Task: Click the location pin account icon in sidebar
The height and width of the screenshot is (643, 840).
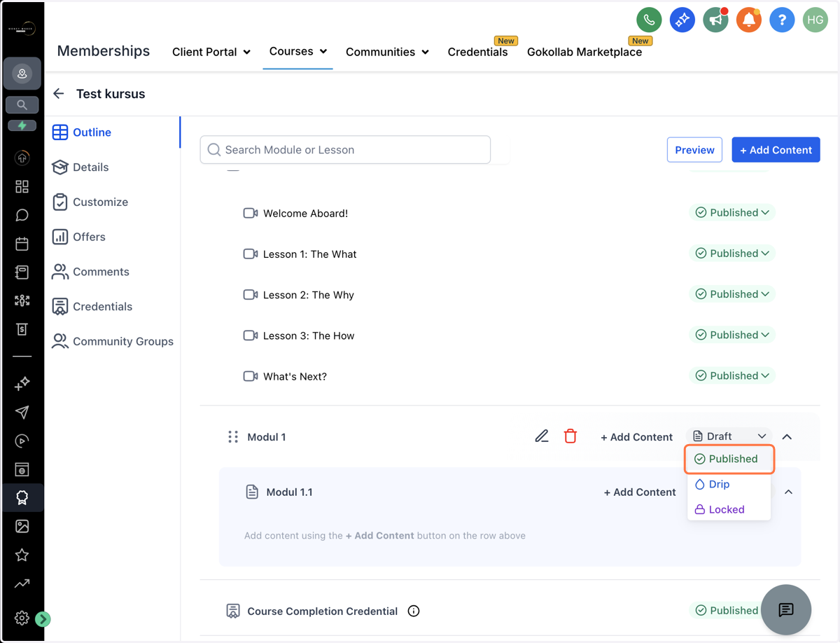Action: pyautogui.click(x=22, y=74)
